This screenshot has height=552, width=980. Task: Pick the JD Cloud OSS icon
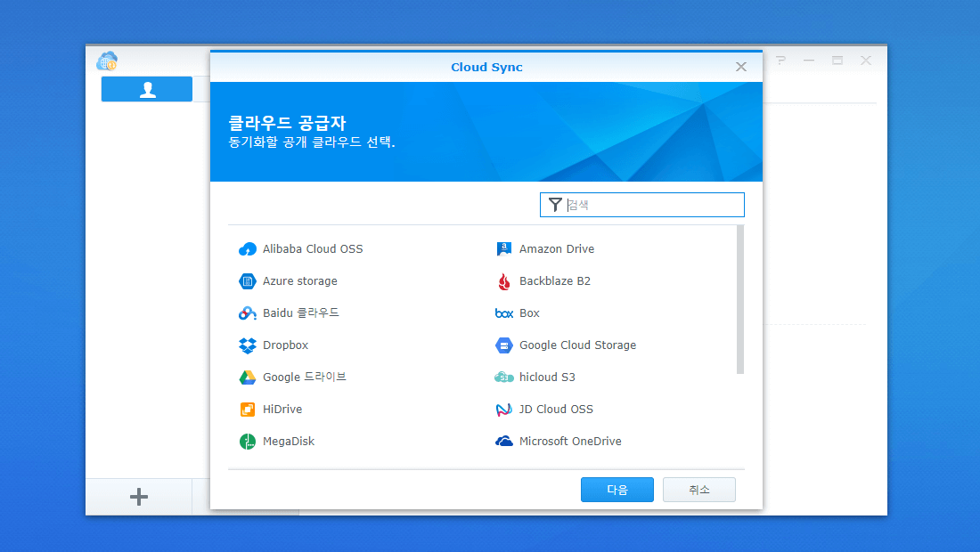[503, 410]
